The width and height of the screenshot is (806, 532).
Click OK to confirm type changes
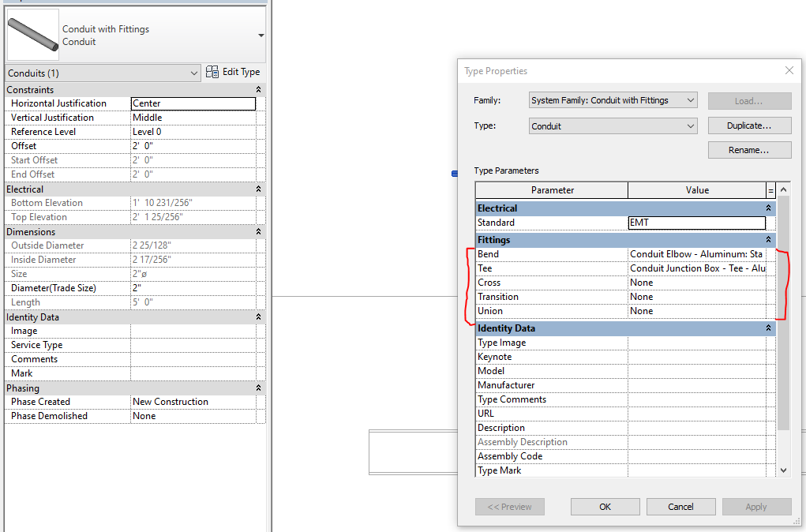click(x=605, y=506)
